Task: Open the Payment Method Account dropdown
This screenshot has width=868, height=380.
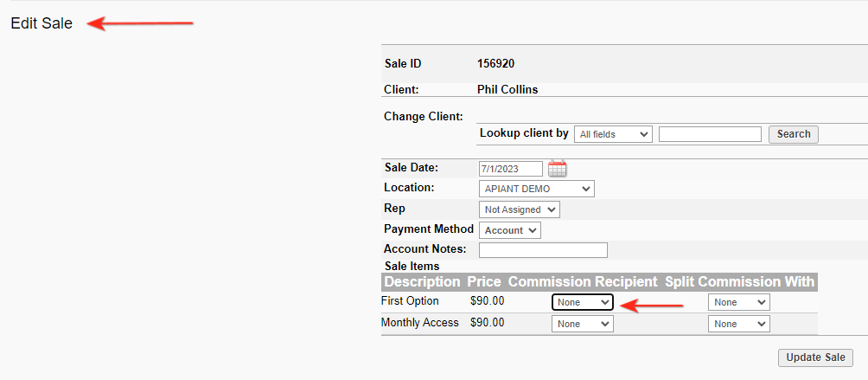Action: click(509, 230)
